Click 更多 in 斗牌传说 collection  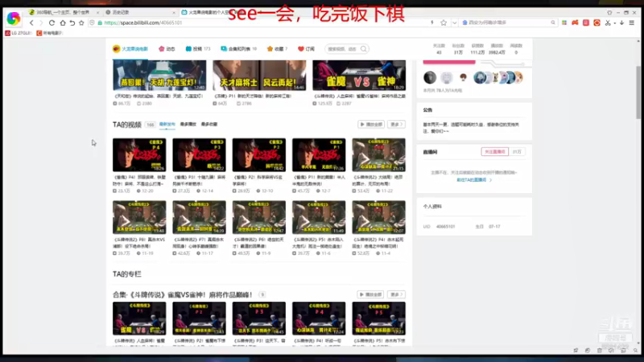(x=396, y=294)
